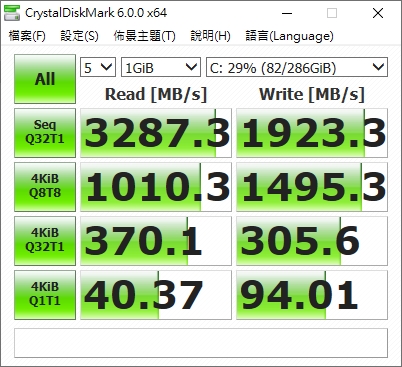Run all benchmarks with the All button

point(45,79)
